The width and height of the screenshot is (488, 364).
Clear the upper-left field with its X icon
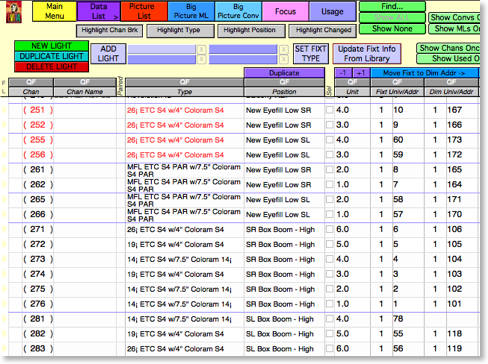coord(201,50)
